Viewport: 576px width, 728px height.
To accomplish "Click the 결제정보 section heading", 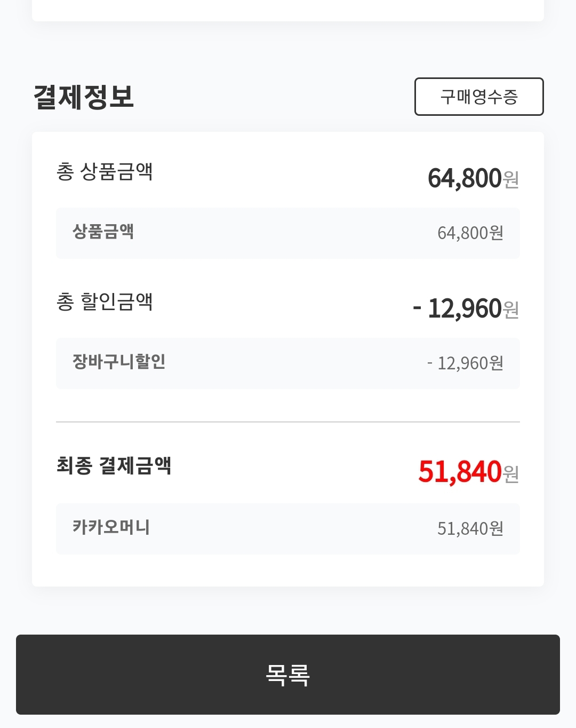I will click(x=84, y=97).
